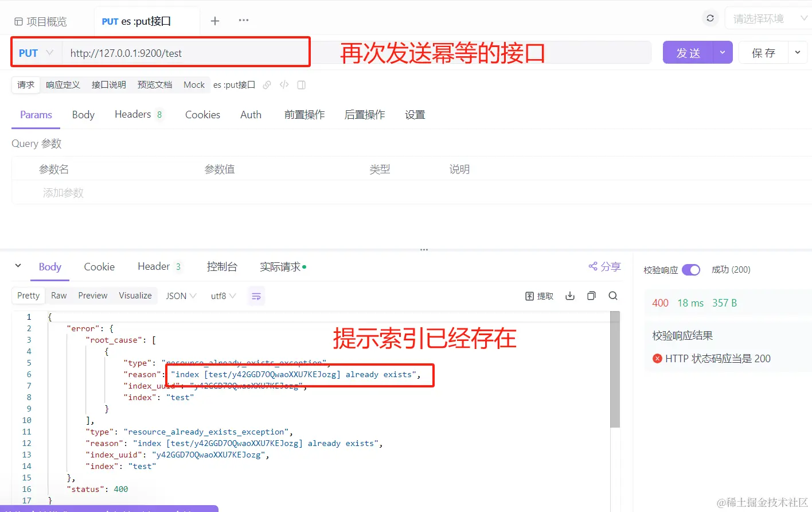Expand the save button dropdown arrow
Screen dimensions: 812x512
(798, 53)
